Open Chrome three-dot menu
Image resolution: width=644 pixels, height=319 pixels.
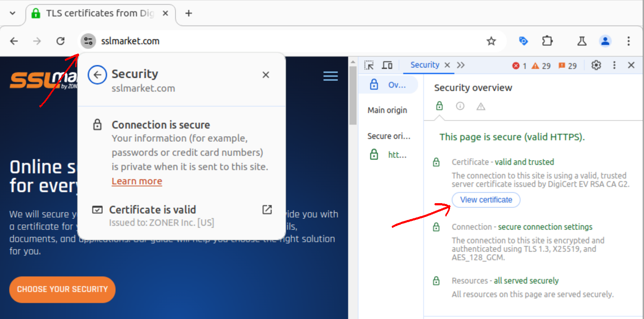tap(628, 41)
